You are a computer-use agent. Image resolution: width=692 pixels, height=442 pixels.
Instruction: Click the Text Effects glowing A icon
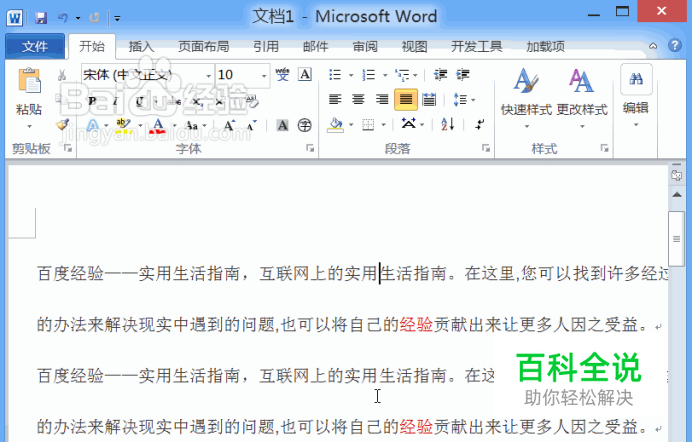click(93, 126)
